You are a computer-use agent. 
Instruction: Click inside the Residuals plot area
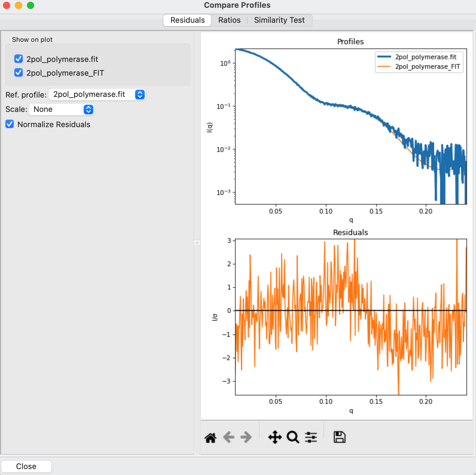pyautogui.click(x=351, y=317)
